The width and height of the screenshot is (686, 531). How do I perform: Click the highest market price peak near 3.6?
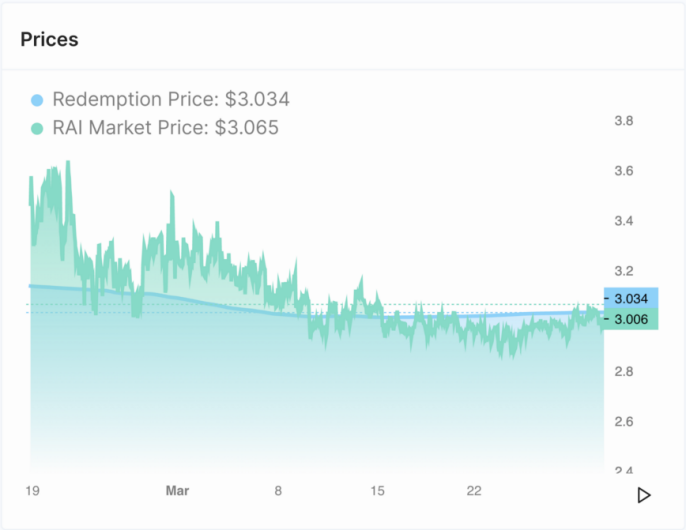67,162
